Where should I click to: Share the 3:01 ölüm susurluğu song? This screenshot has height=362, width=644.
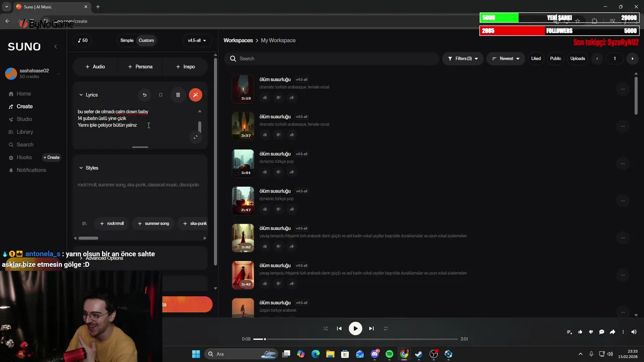tap(292, 172)
